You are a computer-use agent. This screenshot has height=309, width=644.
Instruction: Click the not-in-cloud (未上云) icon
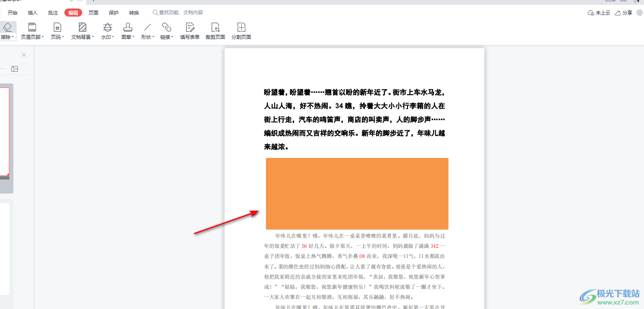[x=591, y=13]
